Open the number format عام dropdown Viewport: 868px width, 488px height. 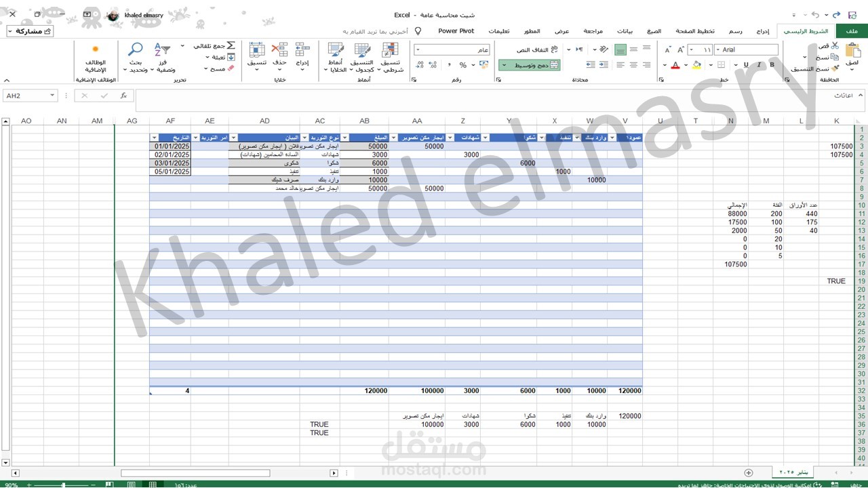coord(417,49)
